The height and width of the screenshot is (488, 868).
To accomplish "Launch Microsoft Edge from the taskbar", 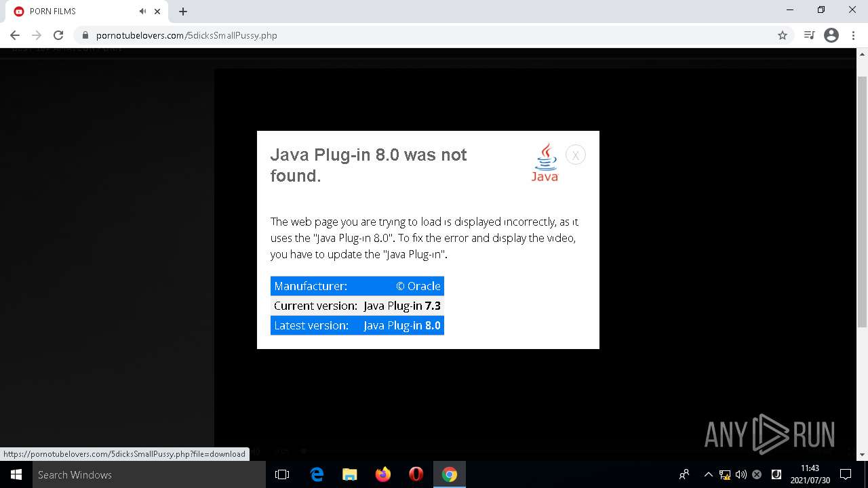I will click(x=317, y=474).
